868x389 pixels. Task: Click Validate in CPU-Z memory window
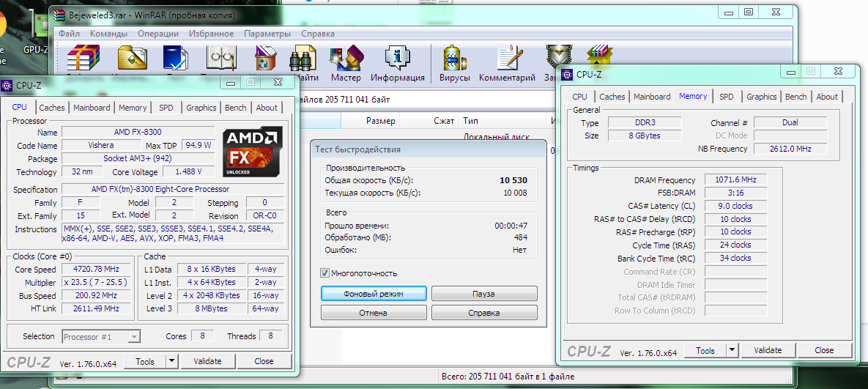pos(768,350)
